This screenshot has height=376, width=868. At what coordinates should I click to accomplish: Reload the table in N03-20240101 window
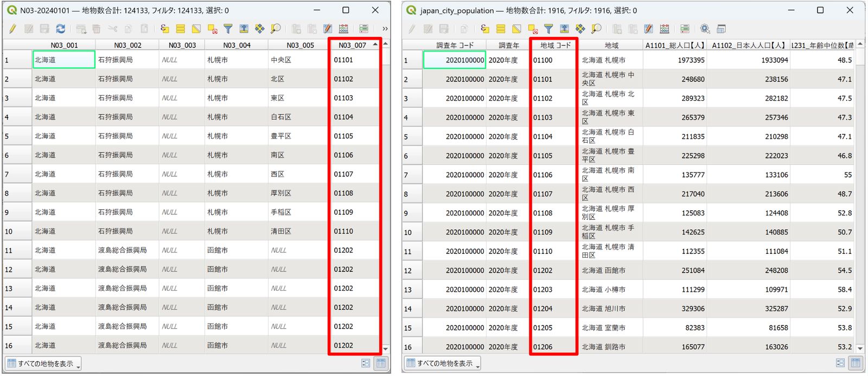click(60, 29)
